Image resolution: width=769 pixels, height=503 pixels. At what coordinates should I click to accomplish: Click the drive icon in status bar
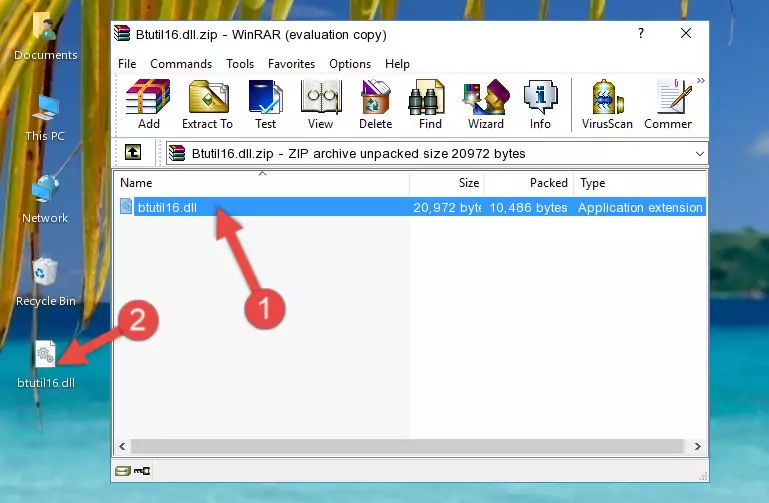(123, 471)
